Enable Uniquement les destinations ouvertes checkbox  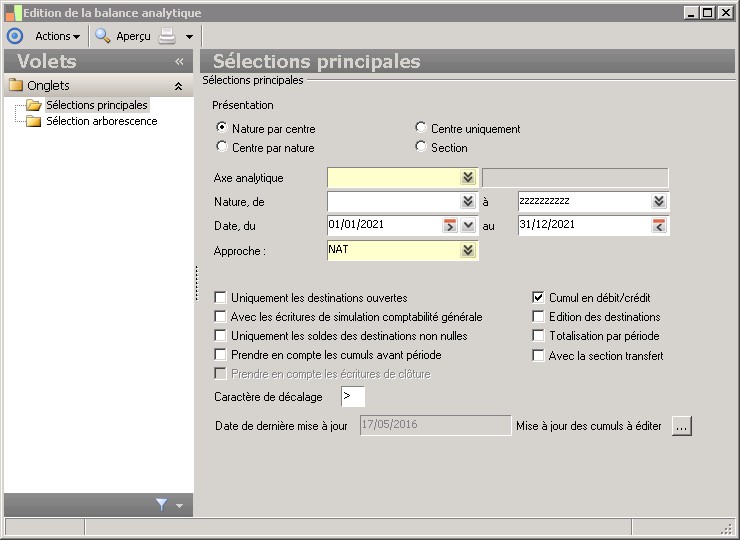point(221,298)
